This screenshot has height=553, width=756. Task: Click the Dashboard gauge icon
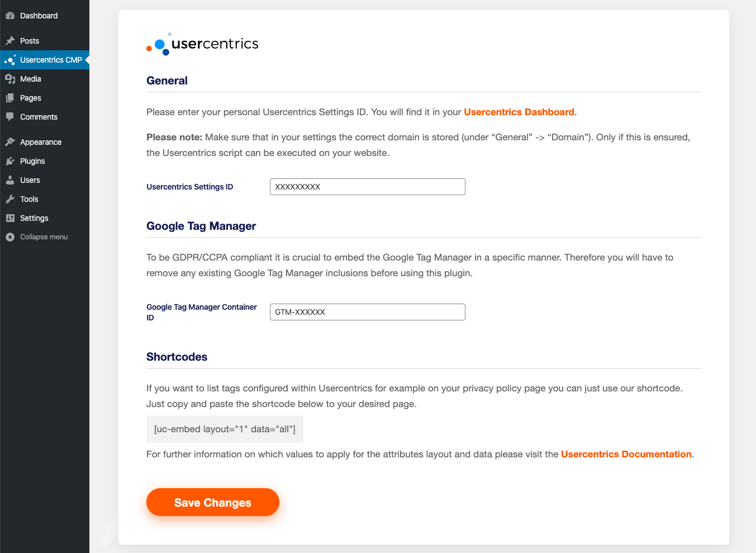[10, 16]
